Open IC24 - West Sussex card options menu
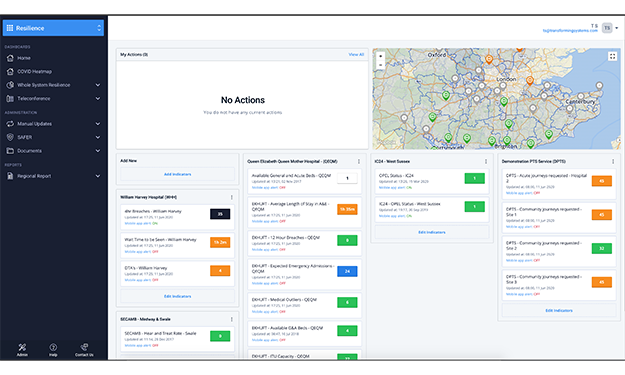Image resolution: width=625 pixels, height=375 pixels. (486, 161)
